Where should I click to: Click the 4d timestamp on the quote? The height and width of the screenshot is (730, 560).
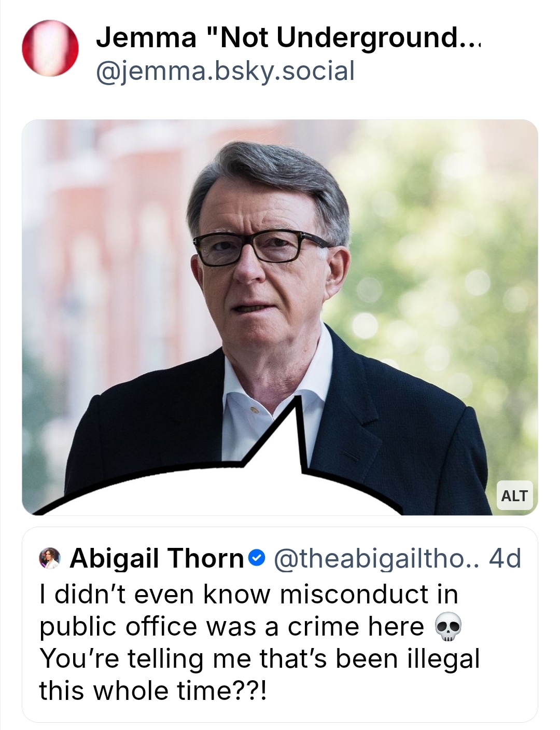click(505, 558)
